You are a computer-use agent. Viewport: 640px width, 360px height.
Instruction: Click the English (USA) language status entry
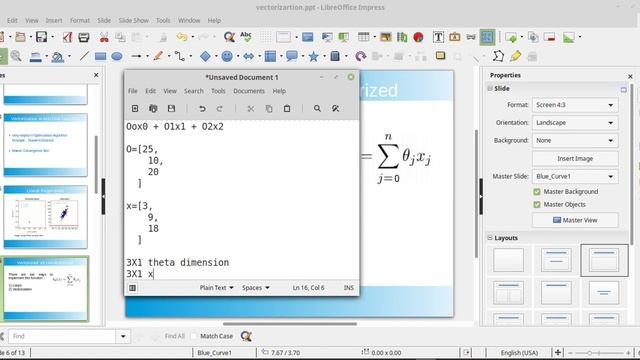coord(519,353)
